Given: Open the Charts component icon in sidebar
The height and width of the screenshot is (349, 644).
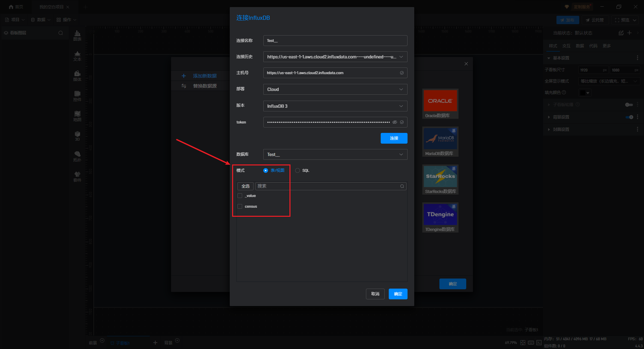Looking at the screenshot, I should tap(77, 35).
